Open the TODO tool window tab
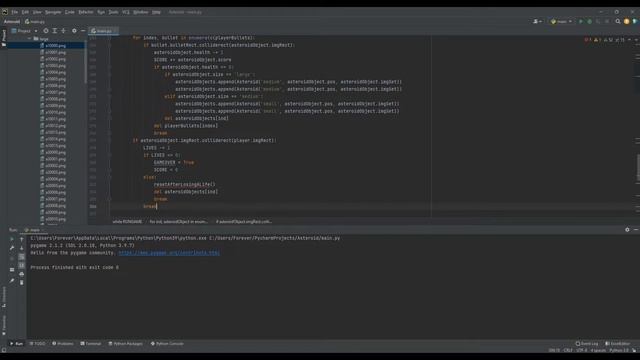 (x=38, y=344)
